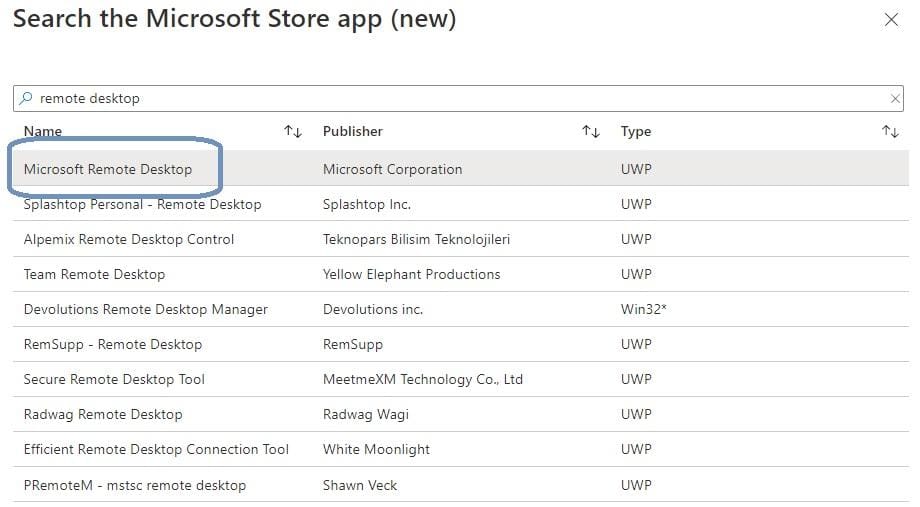
Task: Sort results by Type column arrows
Action: [890, 132]
